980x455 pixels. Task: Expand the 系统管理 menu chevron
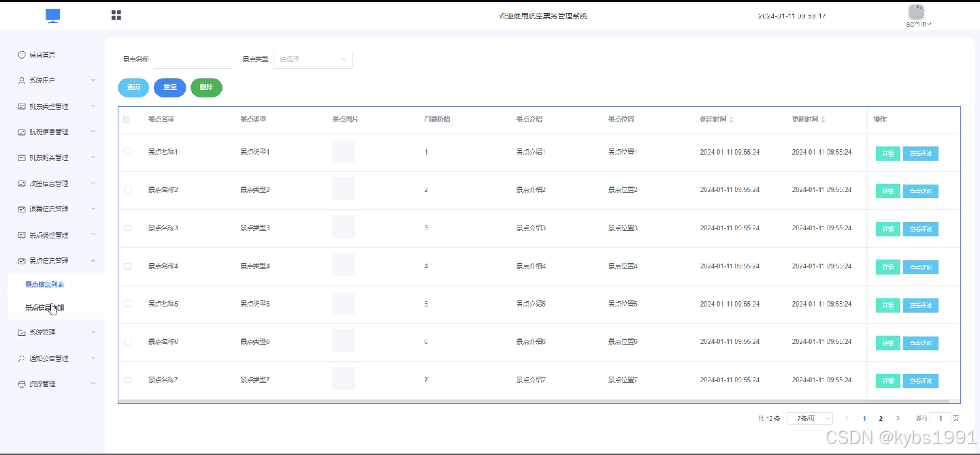click(93, 332)
